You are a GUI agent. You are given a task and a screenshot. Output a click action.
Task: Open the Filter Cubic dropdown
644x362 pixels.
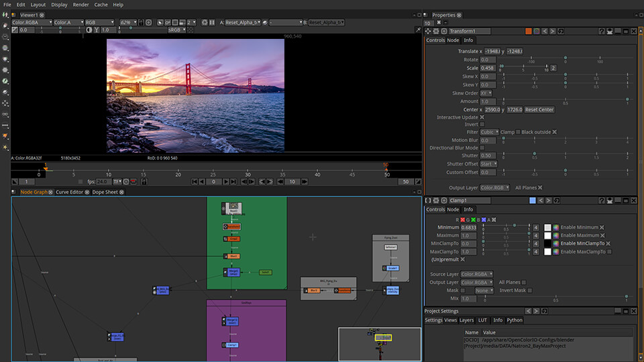pos(488,132)
